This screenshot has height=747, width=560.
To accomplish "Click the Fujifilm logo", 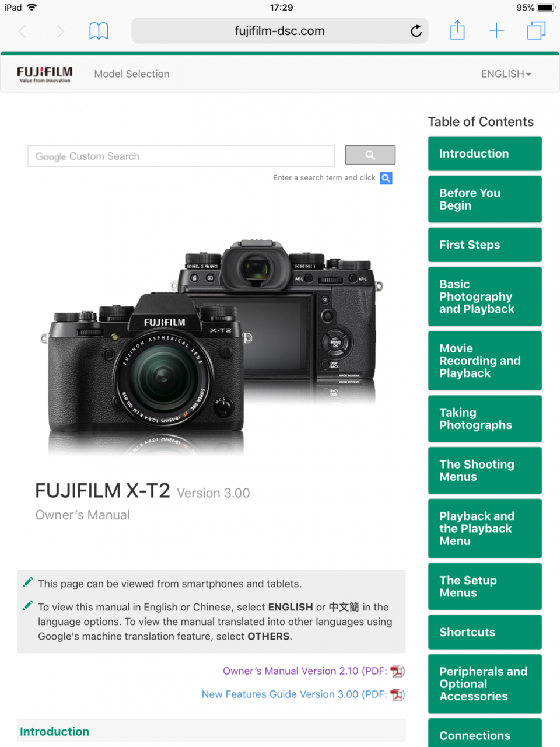I will coord(45,74).
